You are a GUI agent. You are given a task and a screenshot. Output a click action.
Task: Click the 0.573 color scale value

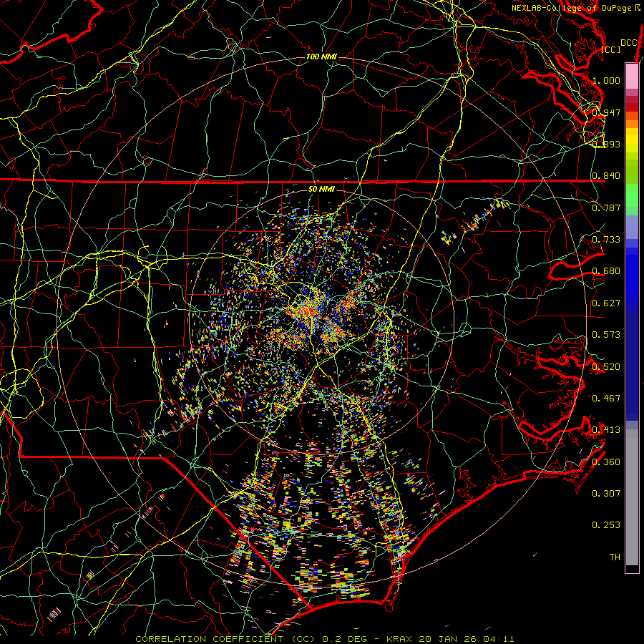(x=606, y=335)
